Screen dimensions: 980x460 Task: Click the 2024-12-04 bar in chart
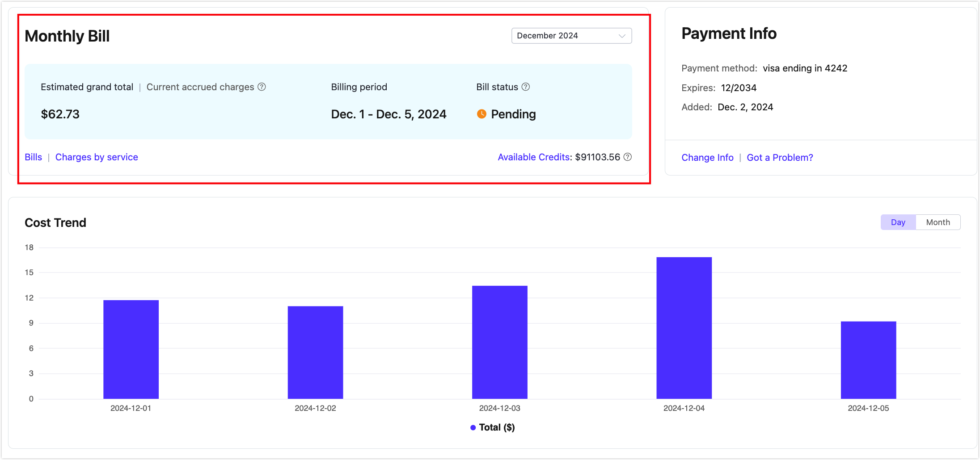684,328
